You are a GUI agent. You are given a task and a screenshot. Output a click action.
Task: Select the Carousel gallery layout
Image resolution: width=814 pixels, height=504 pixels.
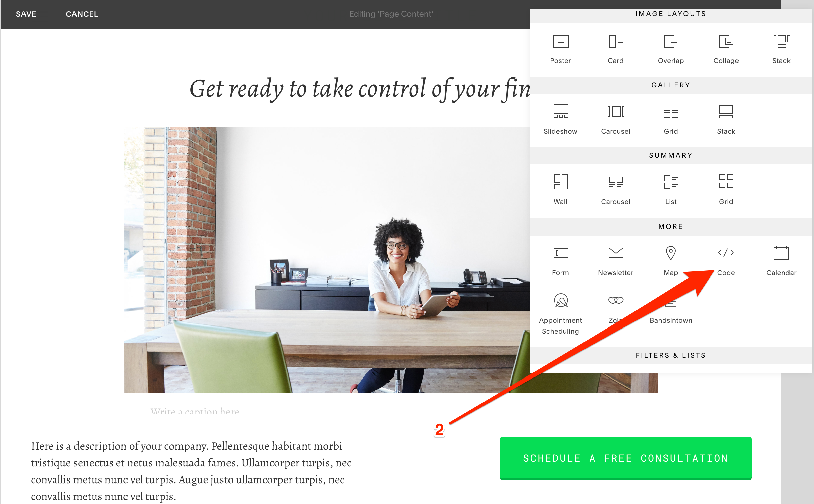[615, 119]
